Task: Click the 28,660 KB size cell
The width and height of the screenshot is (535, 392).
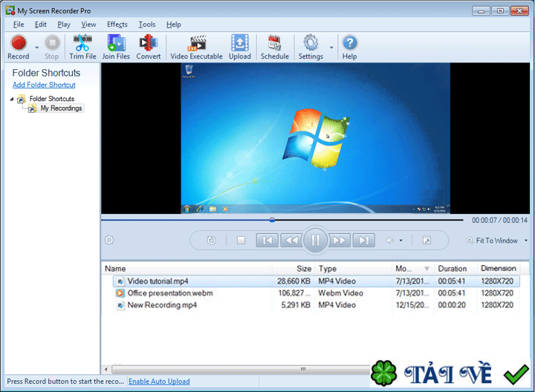Action: pos(294,281)
